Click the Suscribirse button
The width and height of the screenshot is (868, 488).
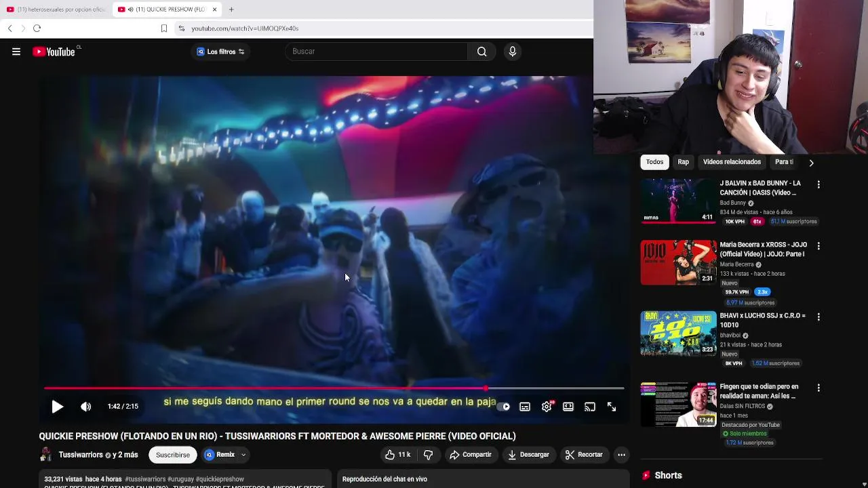tap(173, 455)
